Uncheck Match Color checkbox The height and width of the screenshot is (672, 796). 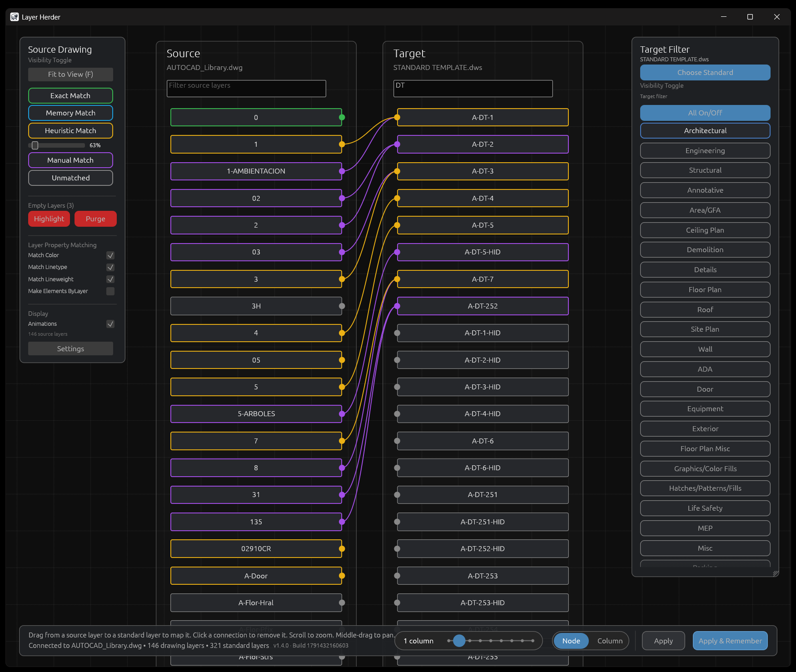pos(110,255)
